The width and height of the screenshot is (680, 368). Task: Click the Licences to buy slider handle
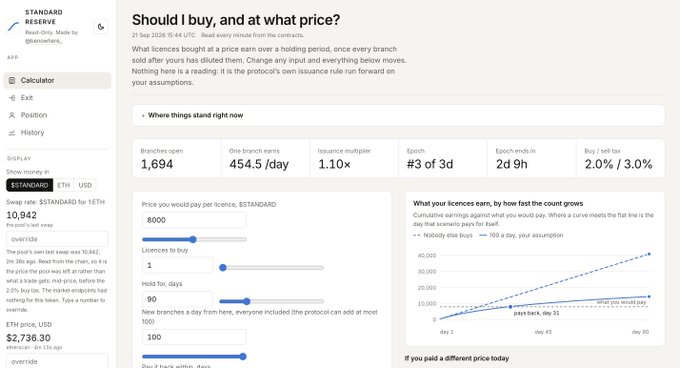coord(223,268)
